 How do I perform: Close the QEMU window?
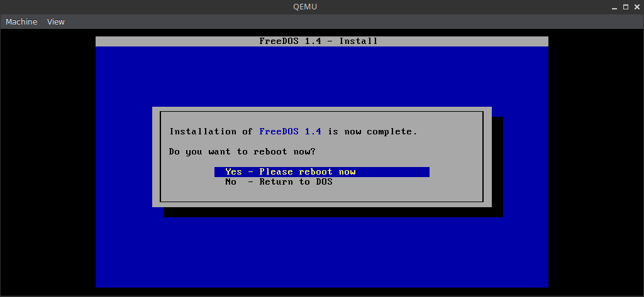pyautogui.click(x=636, y=7)
